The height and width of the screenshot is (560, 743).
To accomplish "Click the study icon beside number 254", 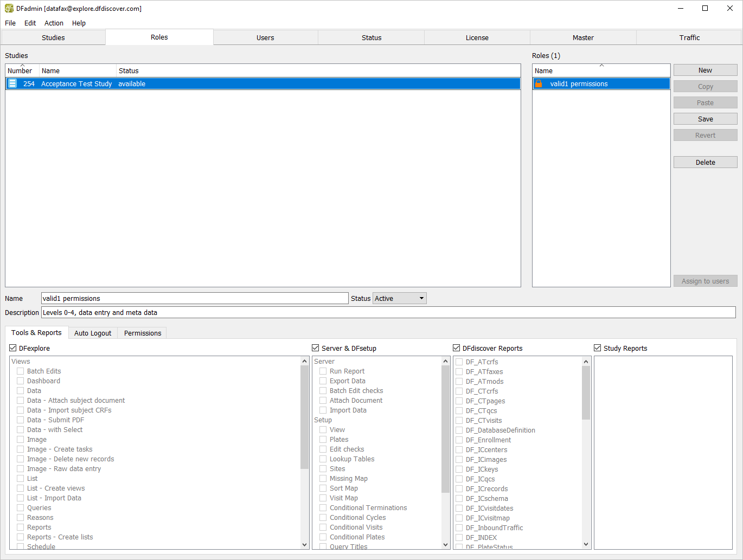I will click(x=12, y=83).
